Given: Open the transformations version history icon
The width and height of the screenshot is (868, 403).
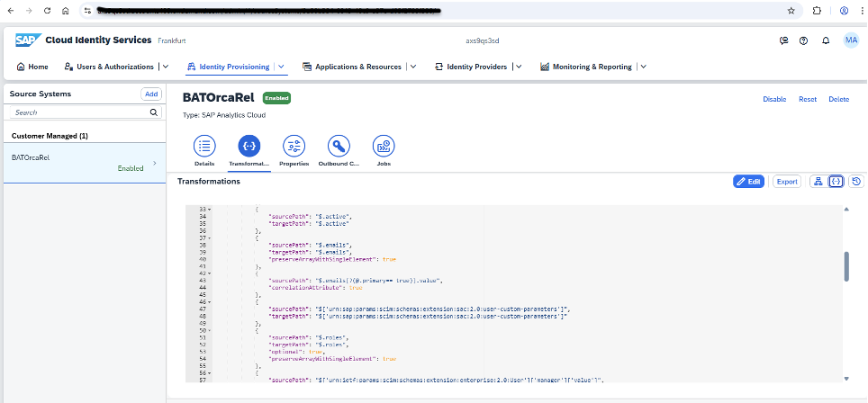Looking at the screenshot, I should click(856, 182).
